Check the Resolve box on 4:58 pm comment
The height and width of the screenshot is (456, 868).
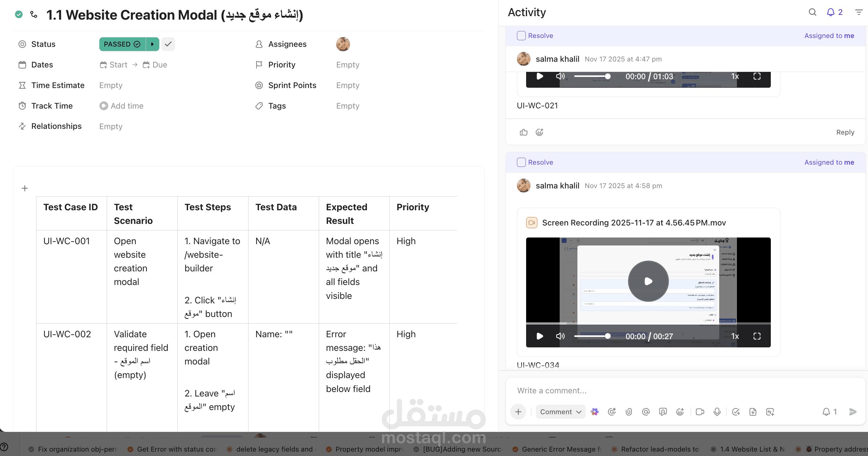point(521,162)
